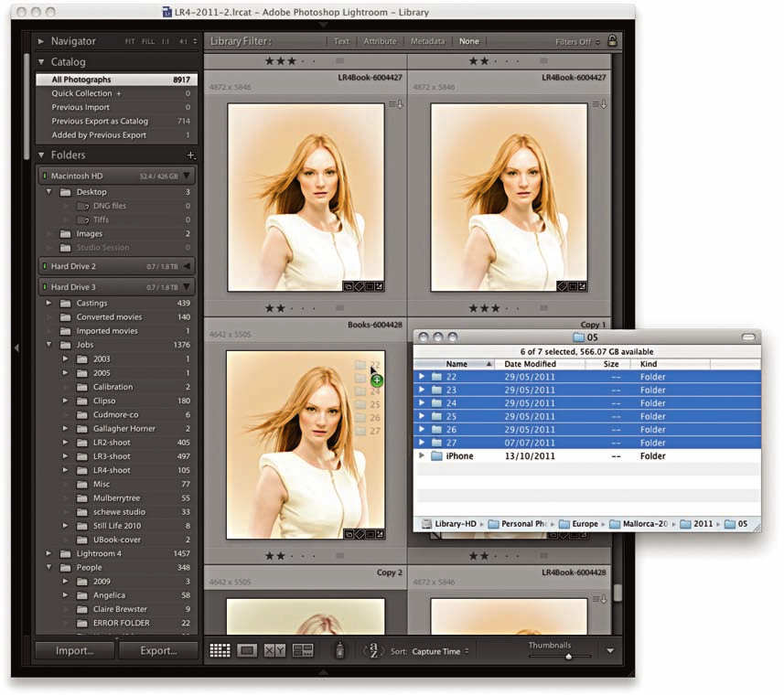Image resolution: width=784 pixels, height=695 pixels.
Task: Set Navigator zoom to FIT
Action: [130, 41]
